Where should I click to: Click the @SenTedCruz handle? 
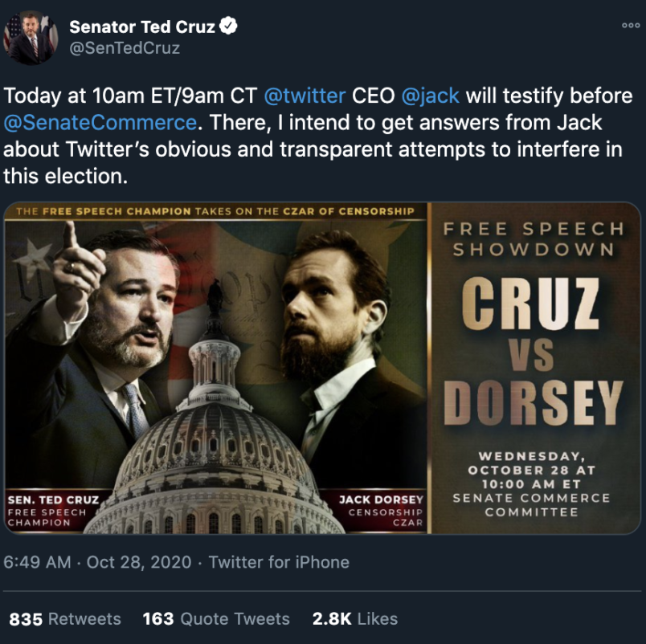(125, 48)
